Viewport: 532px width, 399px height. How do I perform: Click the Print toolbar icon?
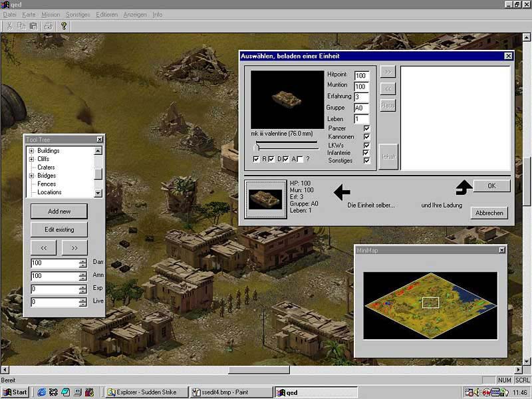(x=49, y=26)
